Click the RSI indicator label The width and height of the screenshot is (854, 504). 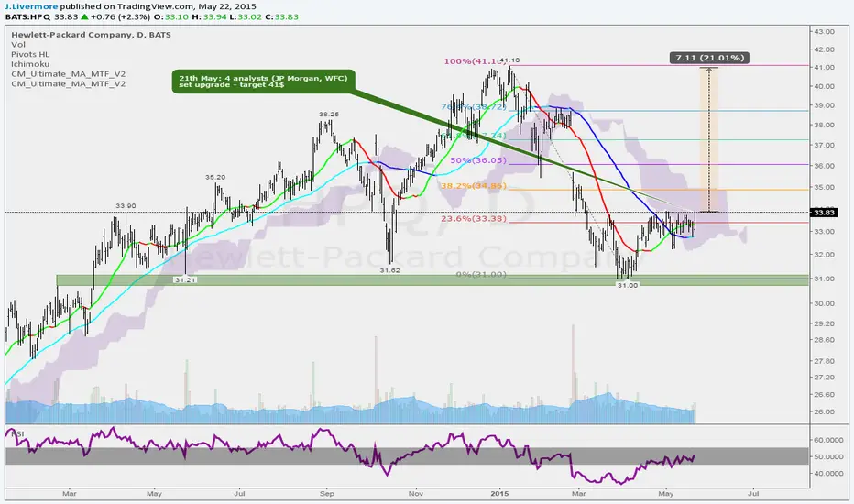tap(18, 433)
